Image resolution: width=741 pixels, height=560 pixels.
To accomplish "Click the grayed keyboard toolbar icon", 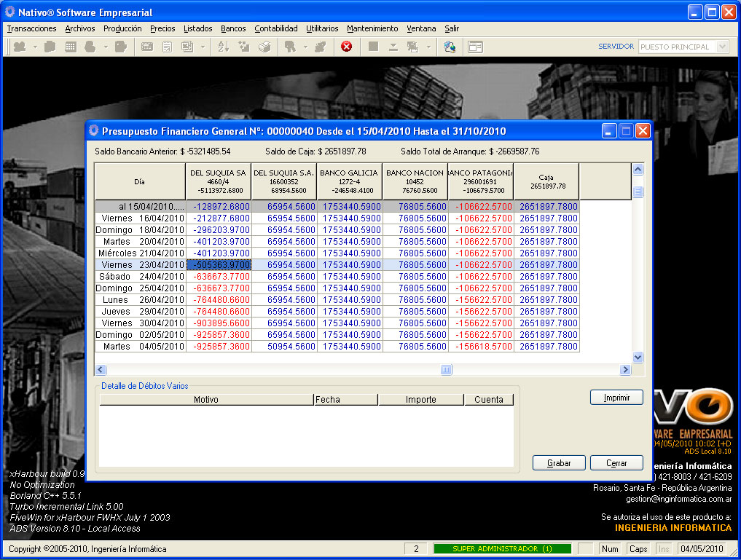I will 146,47.
